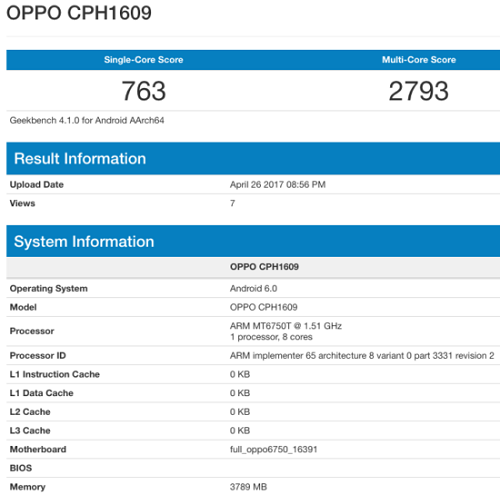This screenshot has width=500, height=495.
Task: Click the Geekbench 4.1.0 for Android version text
Action: (x=87, y=120)
